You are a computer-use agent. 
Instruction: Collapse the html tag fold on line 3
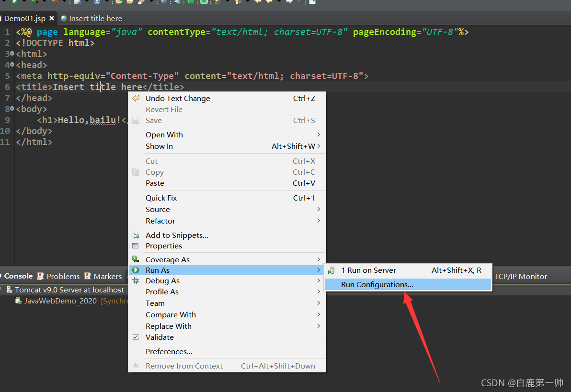pyautogui.click(x=12, y=54)
